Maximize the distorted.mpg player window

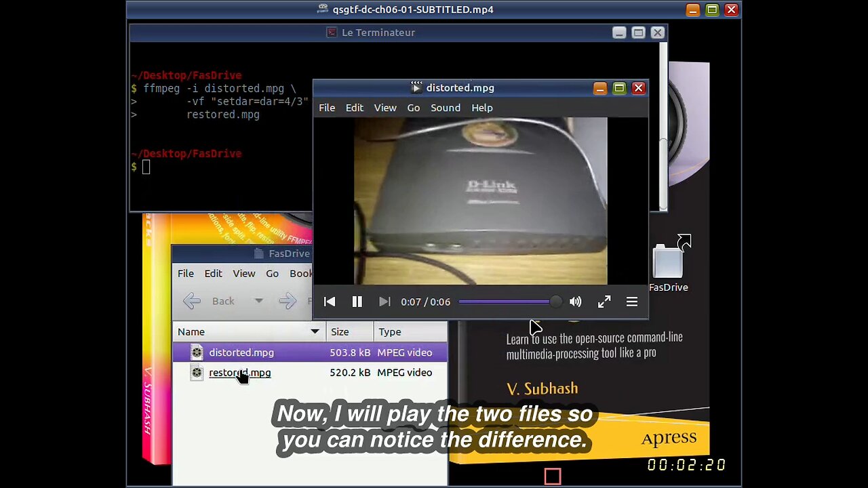[x=619, y=88]
